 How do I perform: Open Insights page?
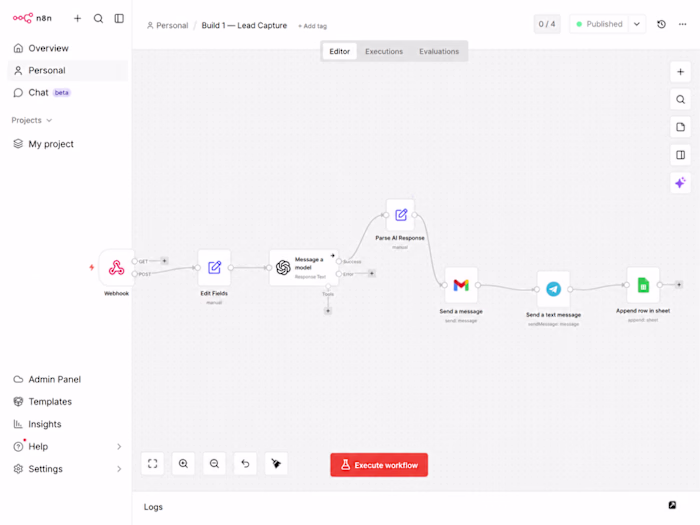point(67,424)
